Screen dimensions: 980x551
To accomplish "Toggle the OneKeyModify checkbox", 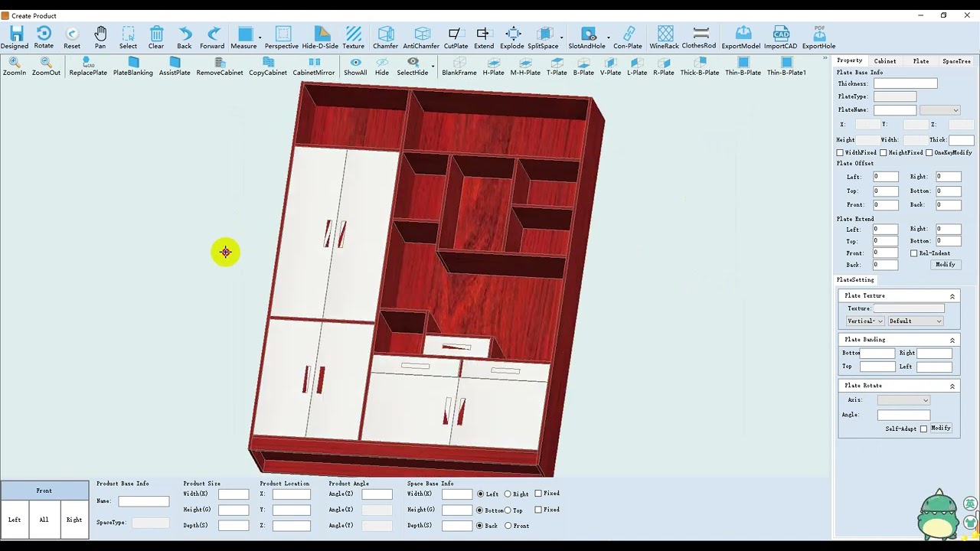I will tap(929, 153).
